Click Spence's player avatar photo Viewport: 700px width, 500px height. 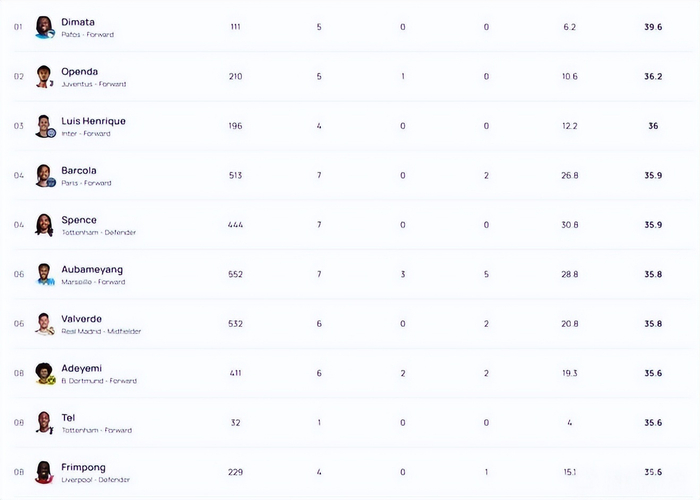(44, 225)
